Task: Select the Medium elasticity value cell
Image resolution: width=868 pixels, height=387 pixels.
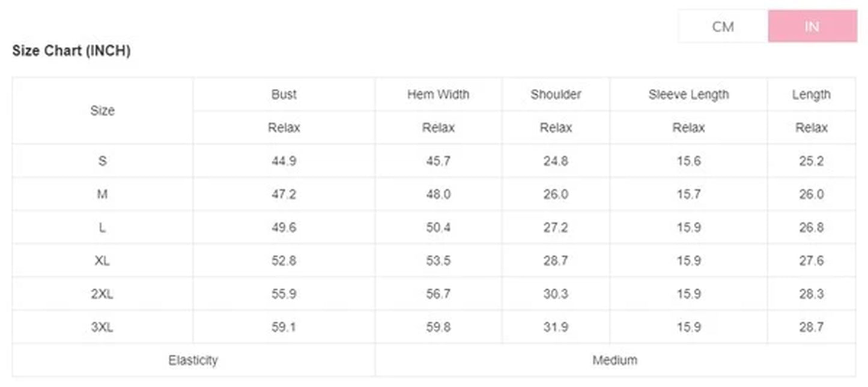Action: click(615, 360)
